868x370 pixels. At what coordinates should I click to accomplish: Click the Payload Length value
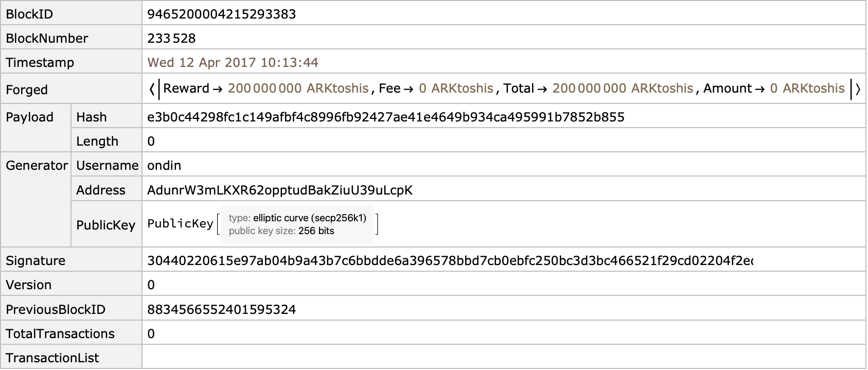(x=151, y=141)
